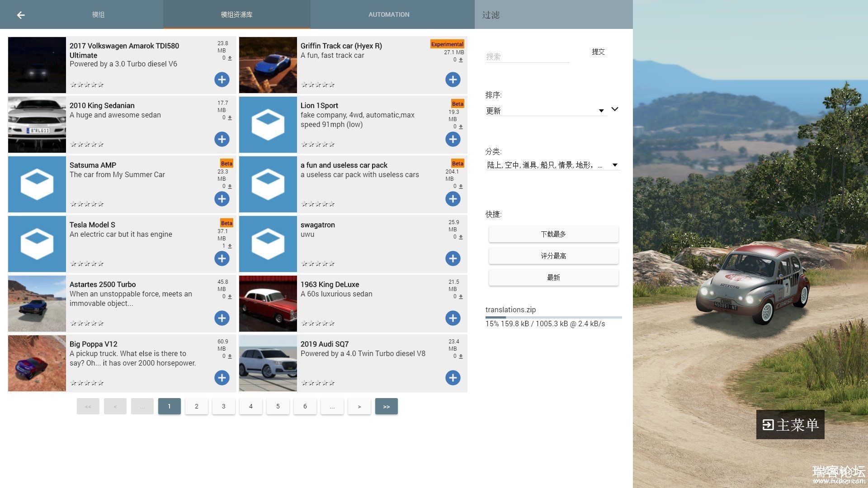Open swagatron placeholder box icon
868x488 pixels.
point(268,244)
